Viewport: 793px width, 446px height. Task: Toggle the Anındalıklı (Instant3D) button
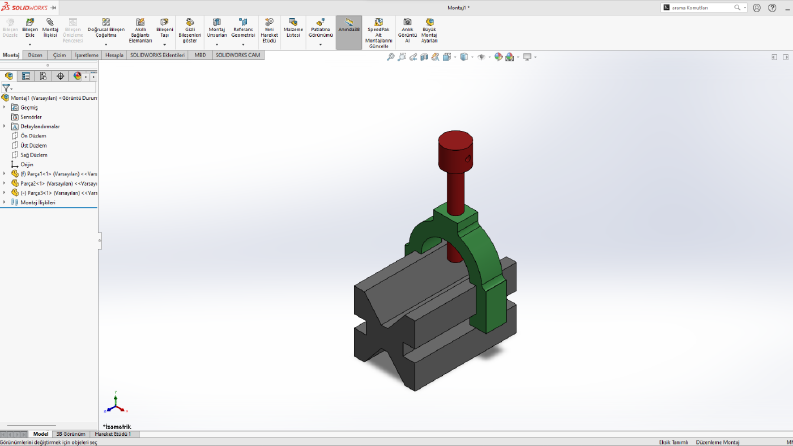pyautogui.click(x=349, y=32)
